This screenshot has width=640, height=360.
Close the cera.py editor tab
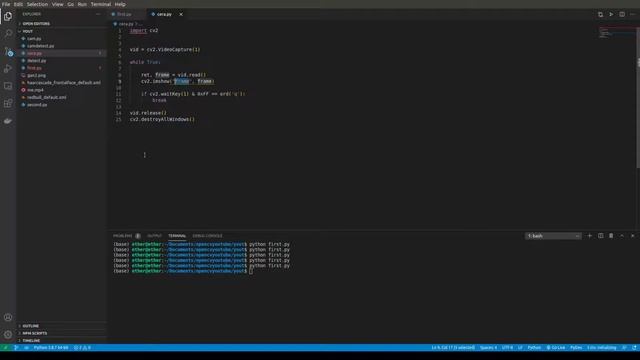point(181,14)
